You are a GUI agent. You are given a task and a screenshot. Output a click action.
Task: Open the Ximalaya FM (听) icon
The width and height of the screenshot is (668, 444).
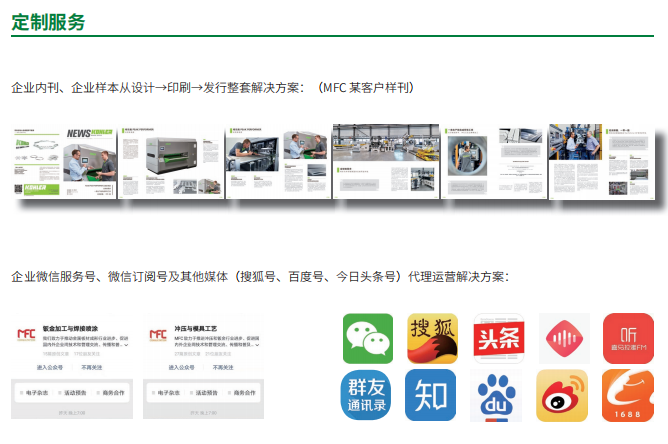[628, 338]
